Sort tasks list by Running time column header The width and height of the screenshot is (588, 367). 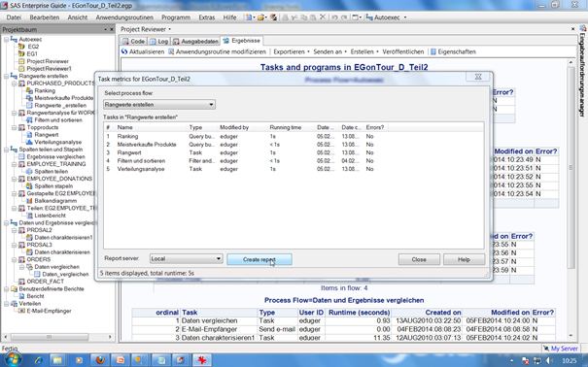click(x=291, y=127)
